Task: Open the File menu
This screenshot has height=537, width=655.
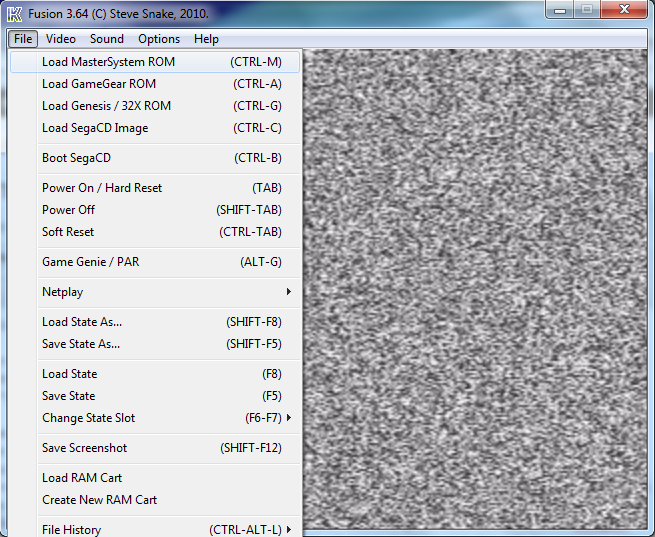Action: click(23, 39)
